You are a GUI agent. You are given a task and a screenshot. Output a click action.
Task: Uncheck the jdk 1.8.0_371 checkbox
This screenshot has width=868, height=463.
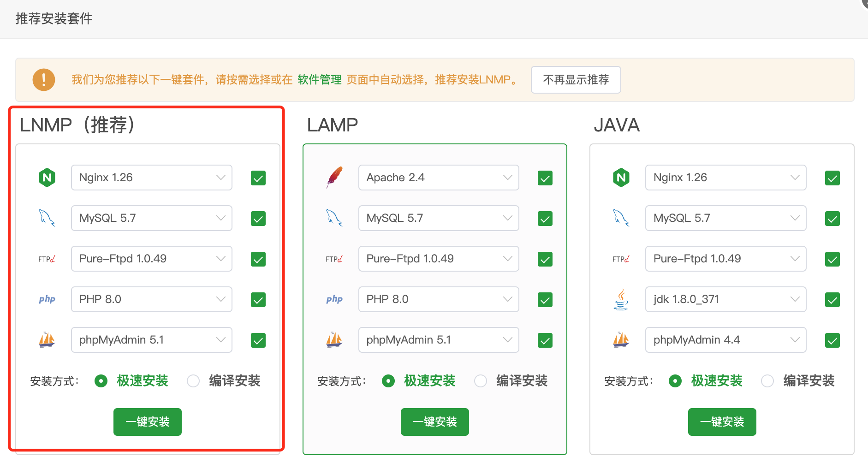[832, 300]
